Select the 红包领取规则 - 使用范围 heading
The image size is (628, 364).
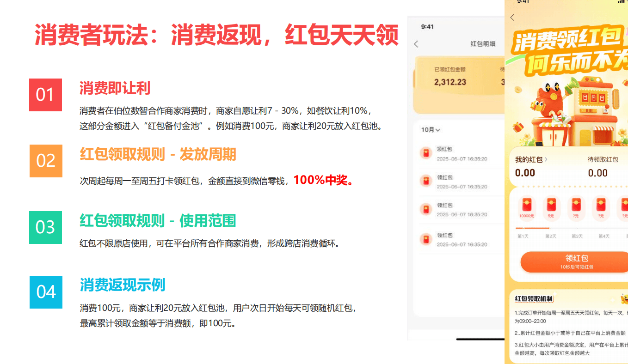coord(158,221)
